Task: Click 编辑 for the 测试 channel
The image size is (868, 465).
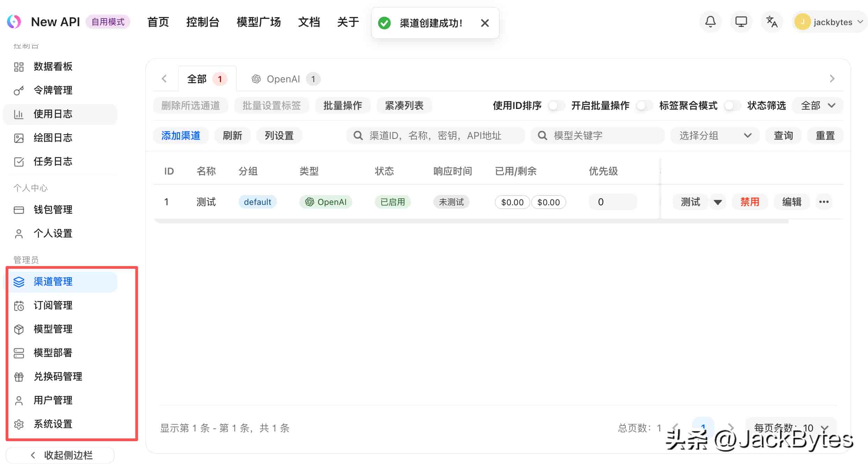Action: 792,202
